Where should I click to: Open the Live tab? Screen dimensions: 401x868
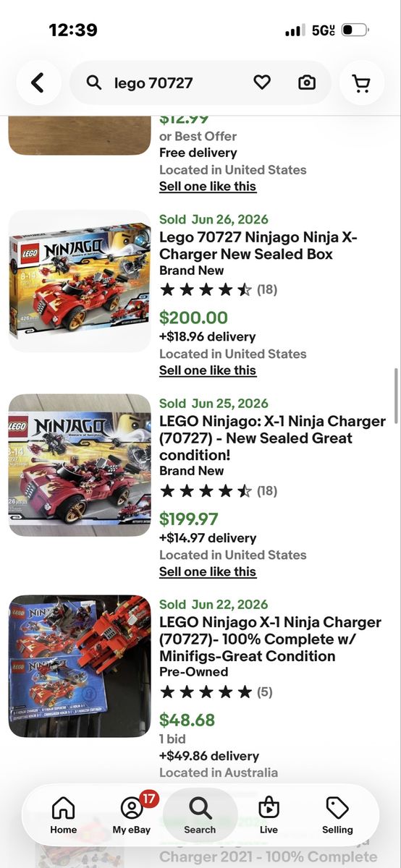click(x=269, y=814)
